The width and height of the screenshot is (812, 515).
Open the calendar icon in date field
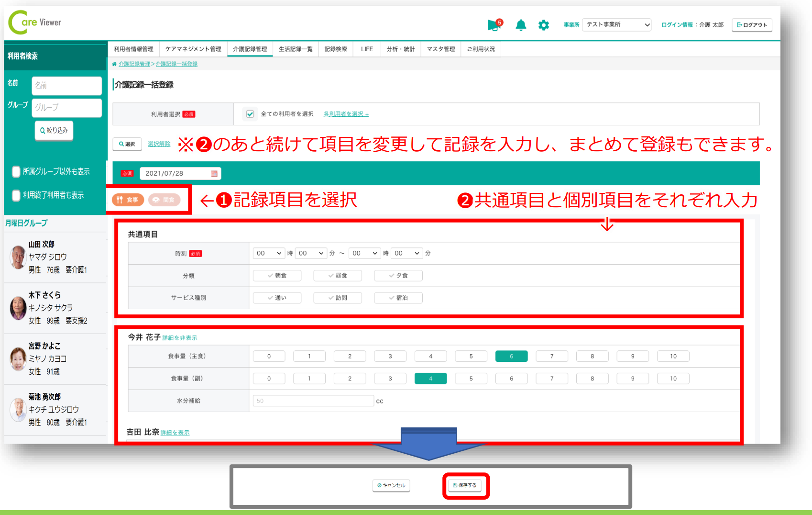(x=214, y=174)
